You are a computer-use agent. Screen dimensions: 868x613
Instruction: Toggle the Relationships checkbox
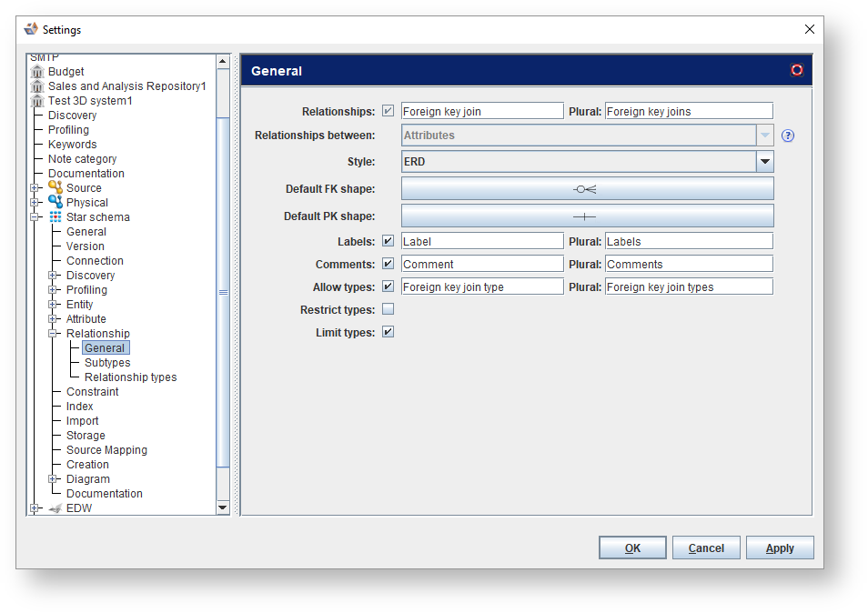click(389, 111)
